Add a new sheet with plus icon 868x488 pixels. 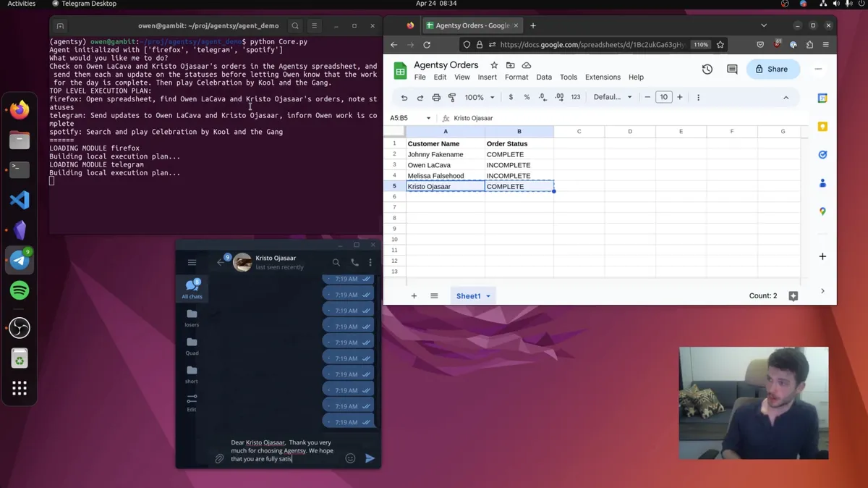414,296
